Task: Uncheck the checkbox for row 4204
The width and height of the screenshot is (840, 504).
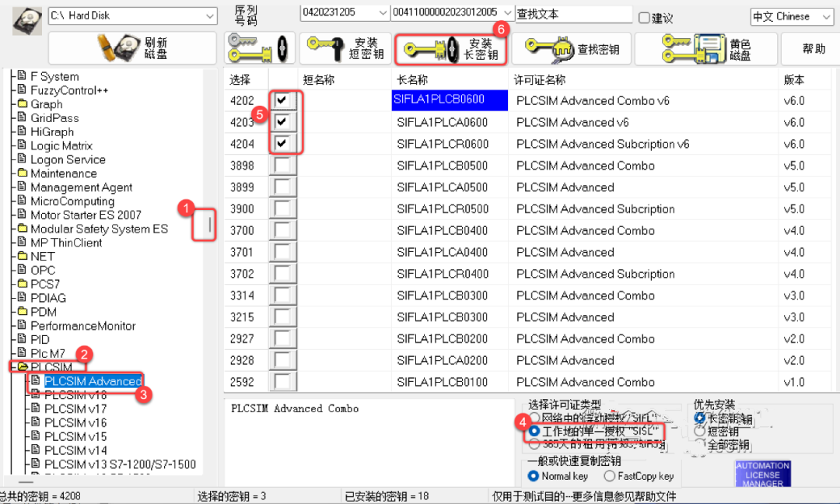Action: (282, 143)
